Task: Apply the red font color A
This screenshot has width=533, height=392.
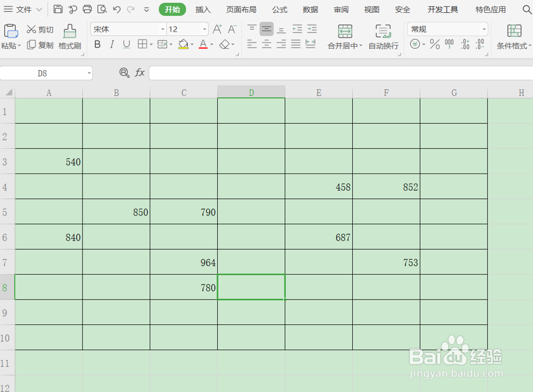Action: coord(203,44)
